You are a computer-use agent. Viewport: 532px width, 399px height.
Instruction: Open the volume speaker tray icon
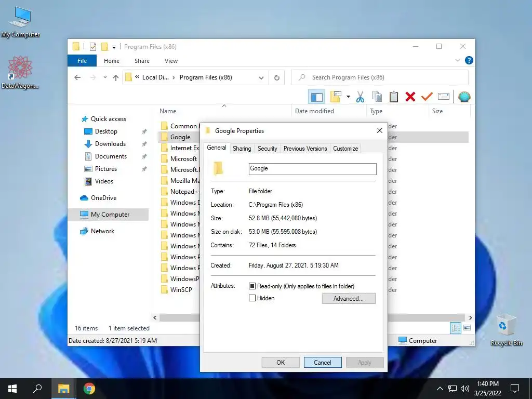[465, 389]
